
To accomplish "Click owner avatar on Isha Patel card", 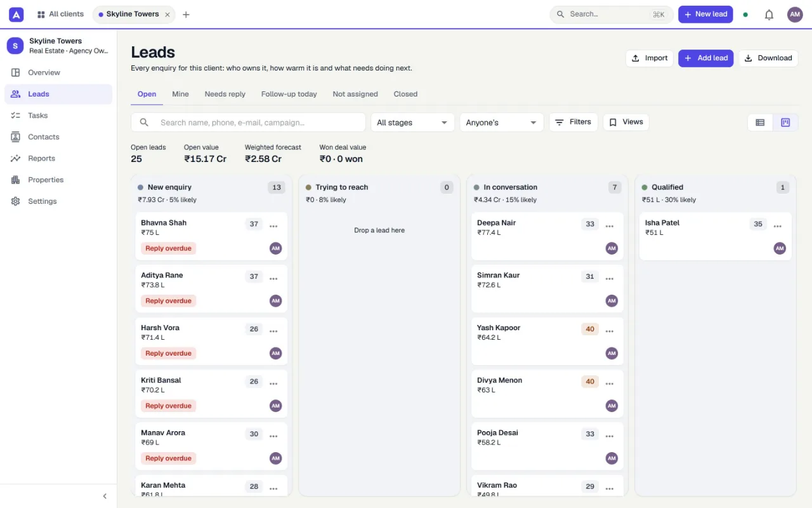I will point(780,248).
